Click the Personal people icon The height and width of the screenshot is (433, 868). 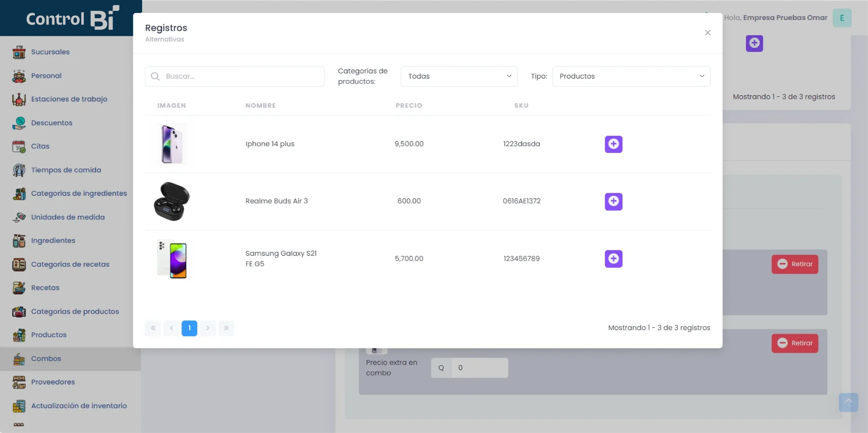[x=19, y=76]
